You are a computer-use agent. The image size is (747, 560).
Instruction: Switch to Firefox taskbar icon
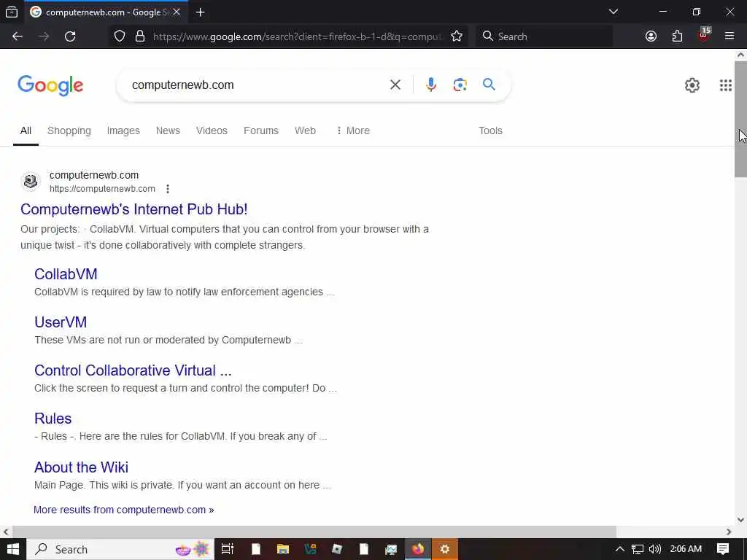coord(418,549)
